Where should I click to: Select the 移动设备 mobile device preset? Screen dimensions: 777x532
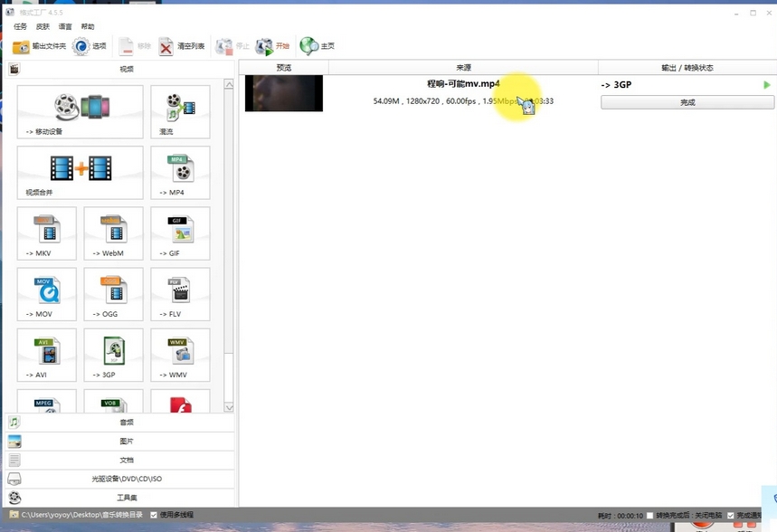(80, 110)
